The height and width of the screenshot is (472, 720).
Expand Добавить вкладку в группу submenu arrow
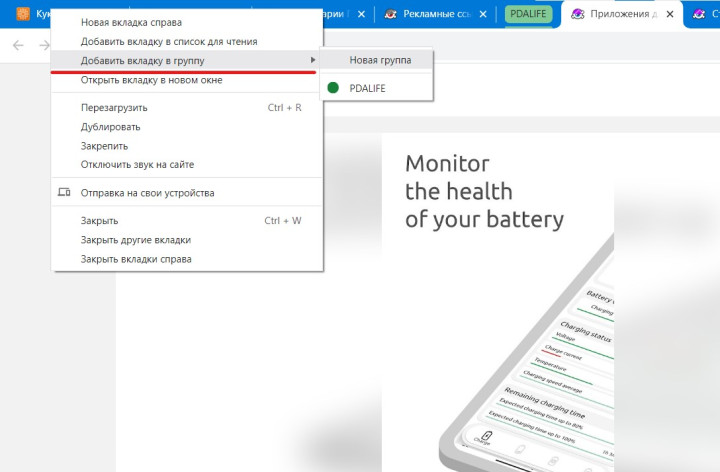(313, 61)
